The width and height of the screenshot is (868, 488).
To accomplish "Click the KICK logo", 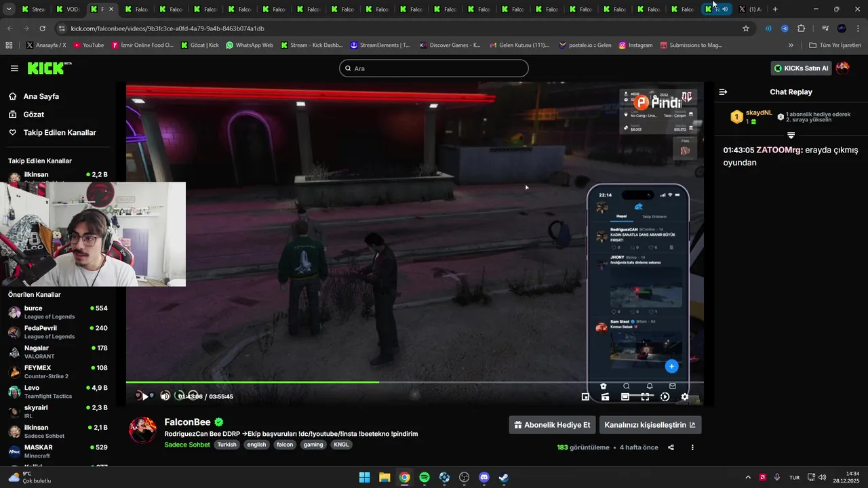I will (49, 68).
